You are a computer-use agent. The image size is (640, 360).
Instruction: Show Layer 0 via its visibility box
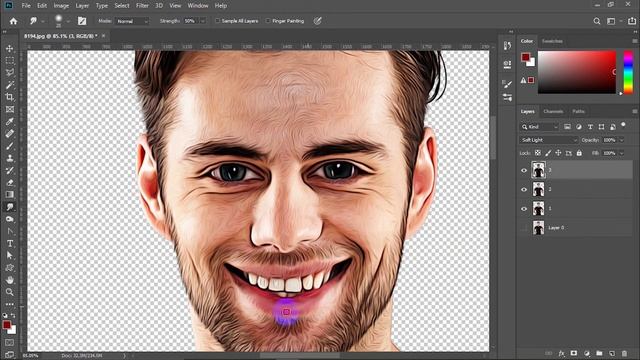pyautogui.click(x=524, y=228)
